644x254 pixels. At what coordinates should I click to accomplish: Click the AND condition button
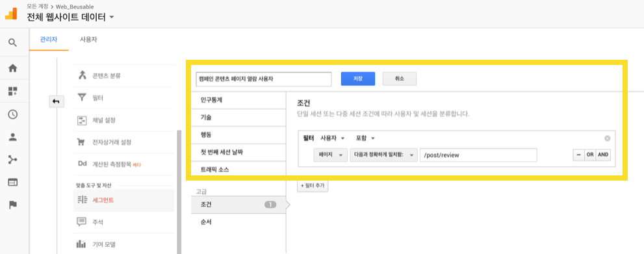(603, 155)
